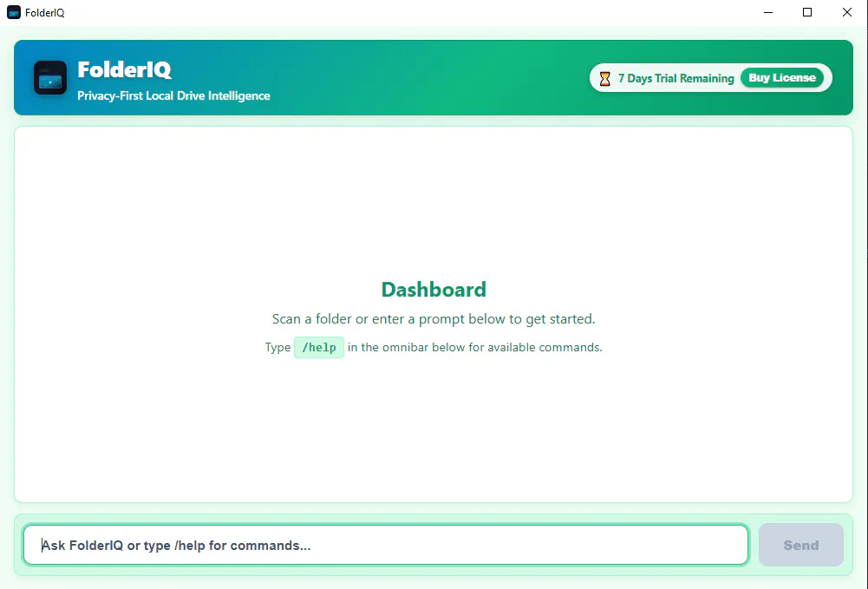Minimize the FolderIQ window

point(767,12)
